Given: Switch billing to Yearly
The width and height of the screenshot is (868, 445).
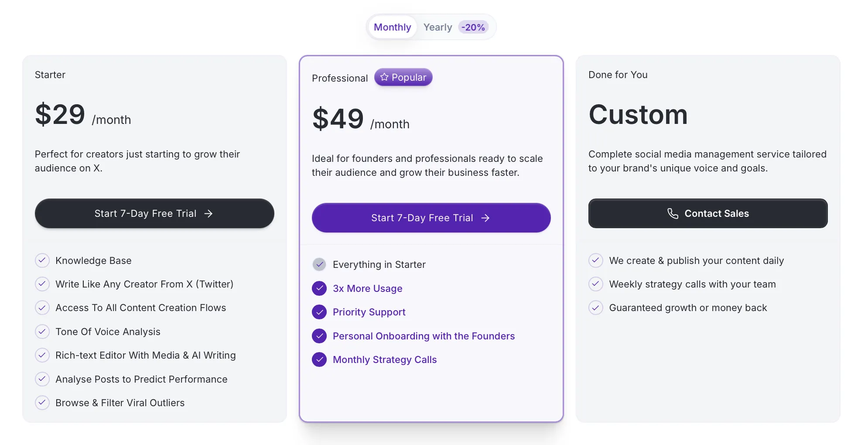Looking at the screenshot, I should 437,27.
